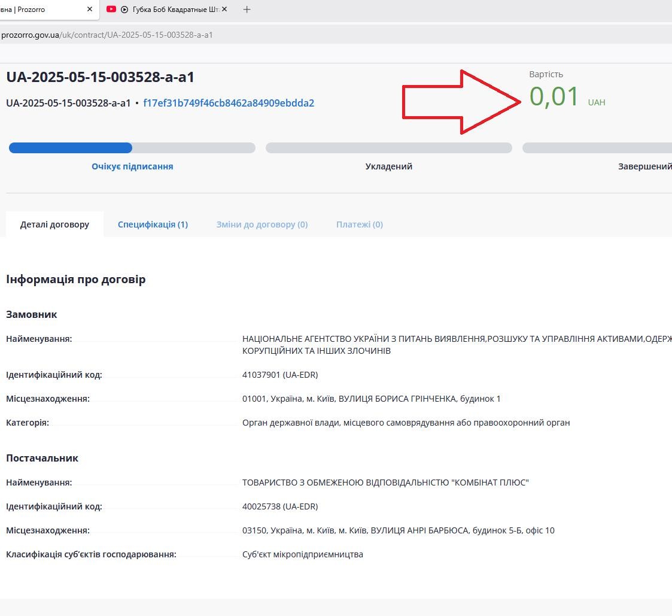Click the Завершений status label

[x=645, y=166]
